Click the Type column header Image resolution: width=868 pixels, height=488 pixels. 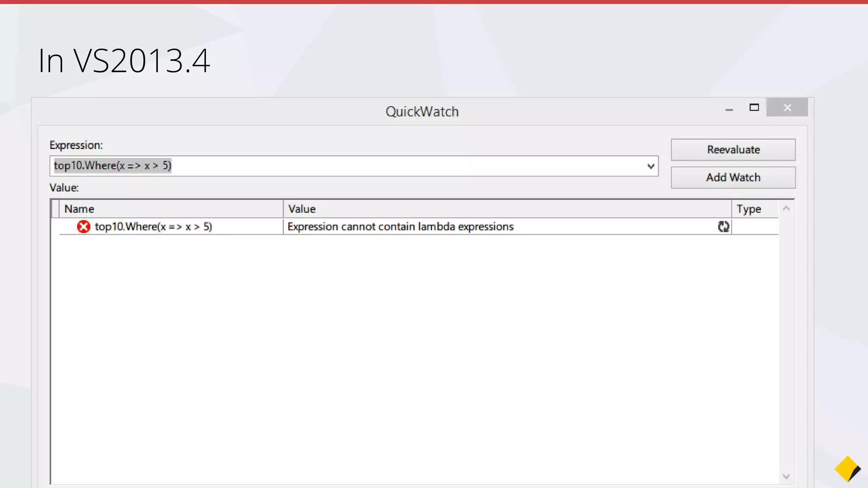tap(755, 209)
